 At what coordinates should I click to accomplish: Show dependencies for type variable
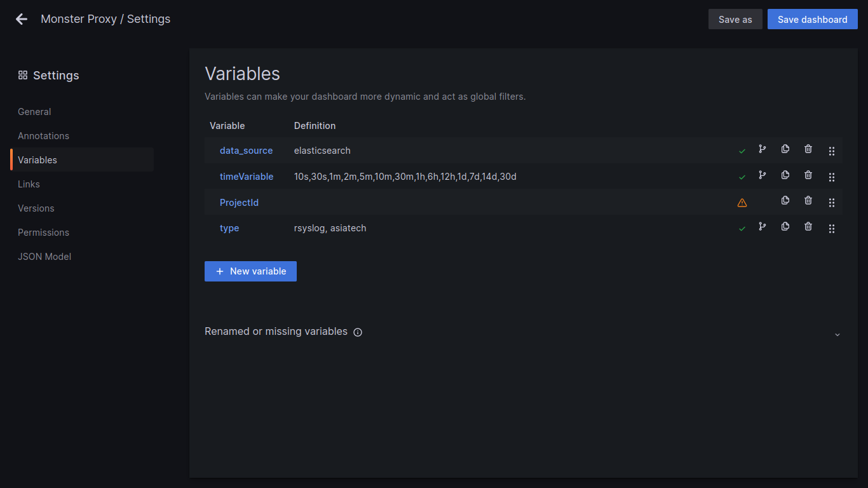point(762,226)
